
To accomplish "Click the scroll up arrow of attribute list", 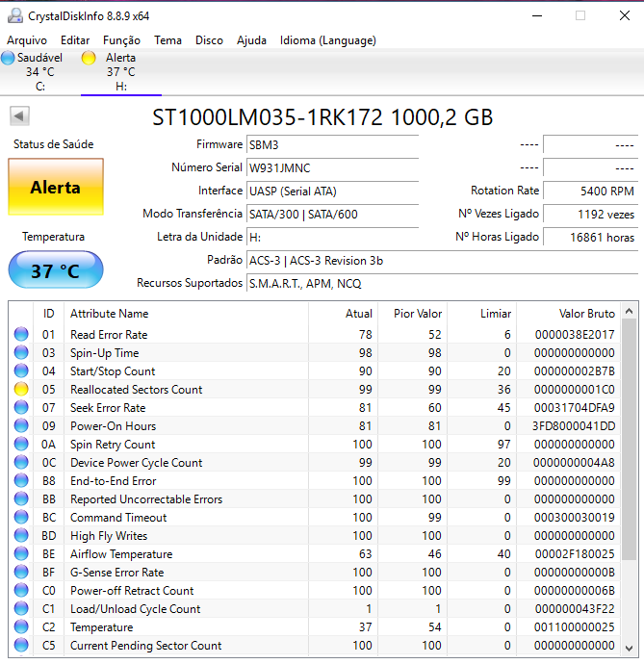I will 629,311.
